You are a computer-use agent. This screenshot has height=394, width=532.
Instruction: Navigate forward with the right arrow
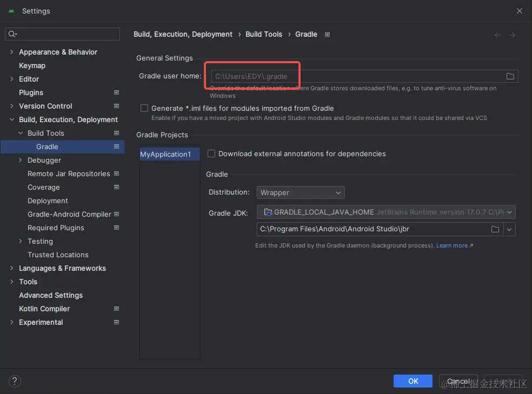[x=512, y=35]
